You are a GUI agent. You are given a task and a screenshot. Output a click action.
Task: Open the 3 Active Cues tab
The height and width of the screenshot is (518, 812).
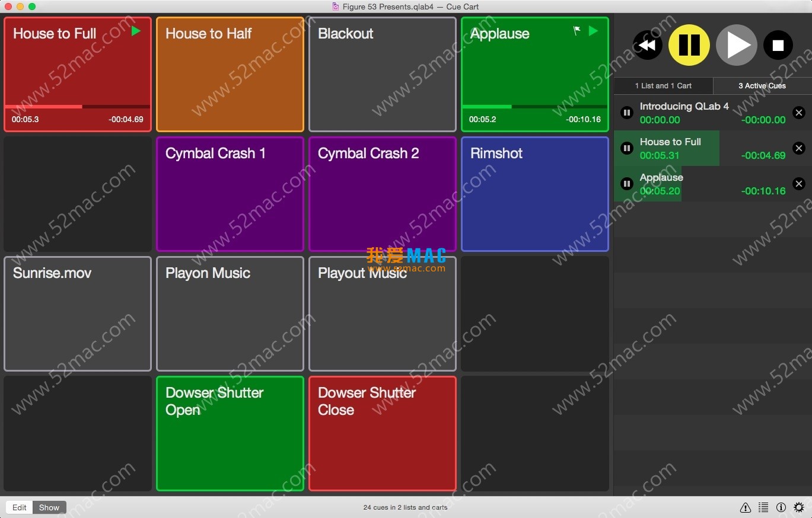[762, 86]
